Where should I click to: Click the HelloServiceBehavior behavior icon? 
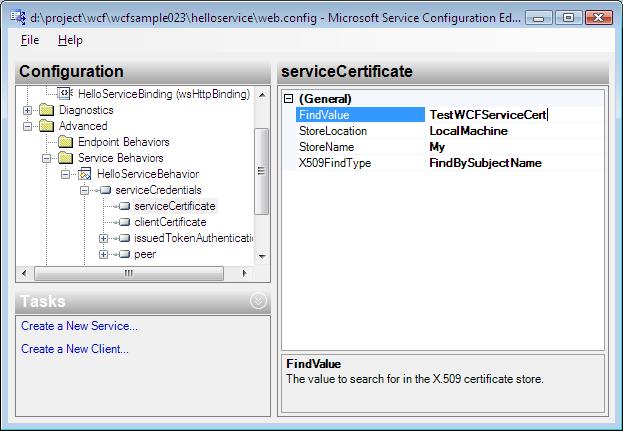(84, 174)
